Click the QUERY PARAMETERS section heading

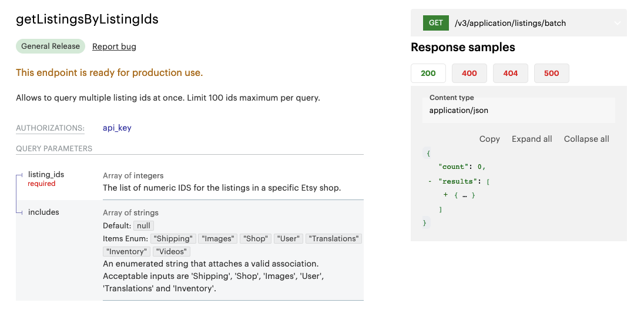(54, 148)
